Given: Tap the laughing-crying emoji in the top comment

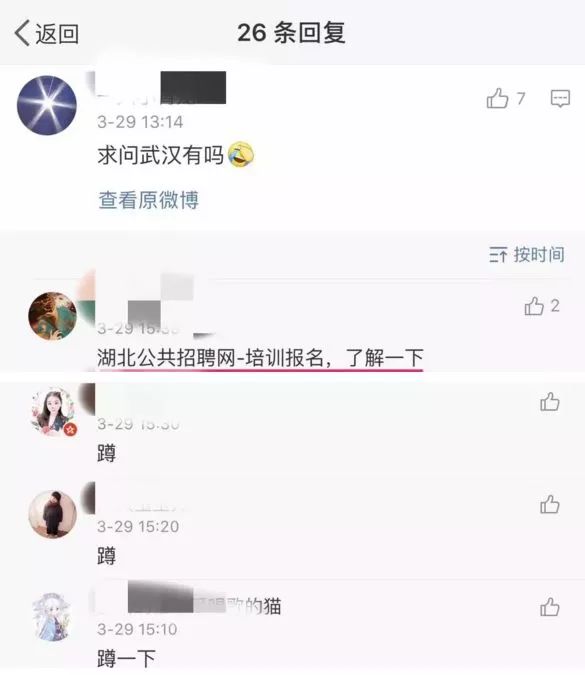Looking at the screenshot, I should point(241,155).
